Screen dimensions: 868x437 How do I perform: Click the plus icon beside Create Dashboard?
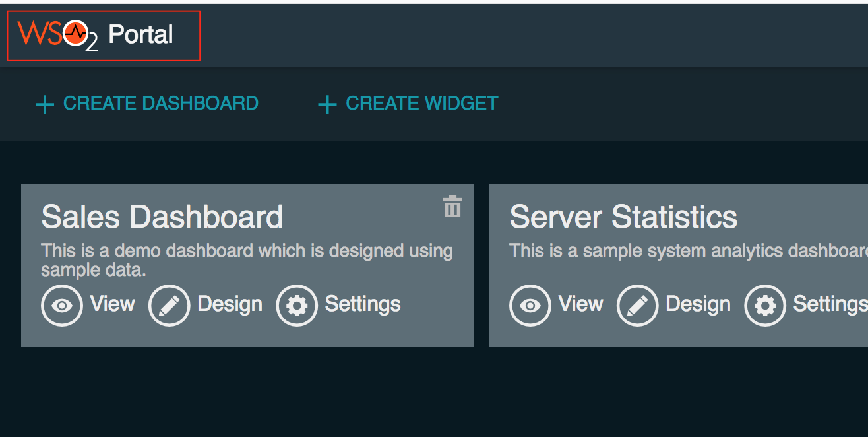44,104
